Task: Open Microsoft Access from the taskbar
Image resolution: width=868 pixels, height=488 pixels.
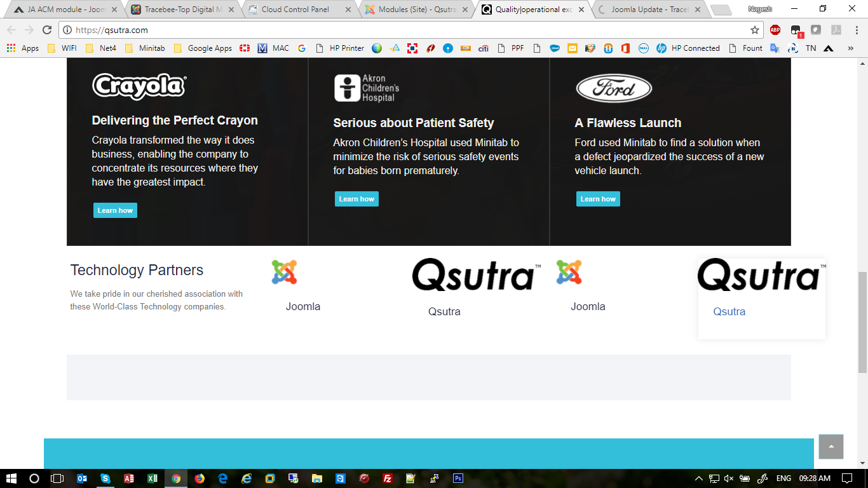Action: [x=129, y=478]
